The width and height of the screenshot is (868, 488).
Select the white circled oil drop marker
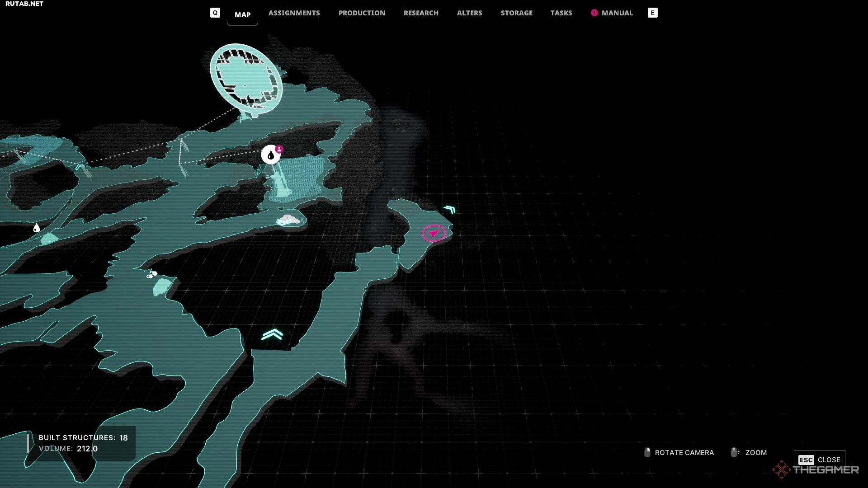click(270, 155)
